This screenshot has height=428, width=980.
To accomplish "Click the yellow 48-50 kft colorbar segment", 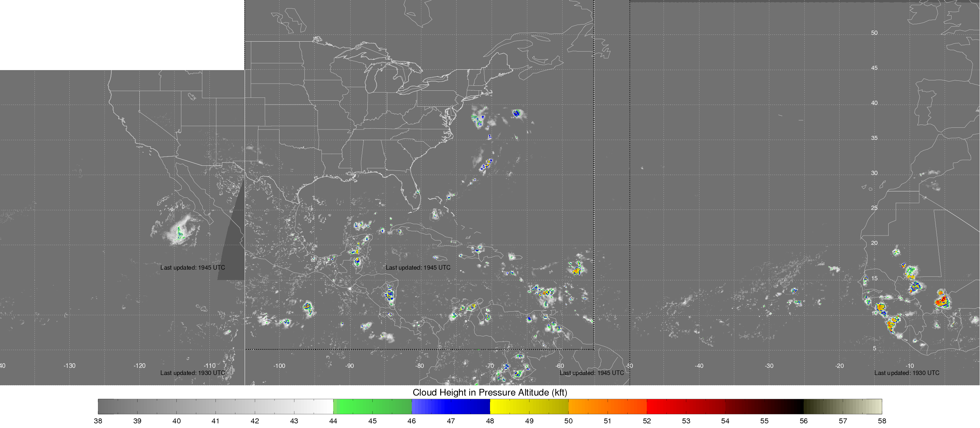I will pyautogui.click(x=529, y=406).
